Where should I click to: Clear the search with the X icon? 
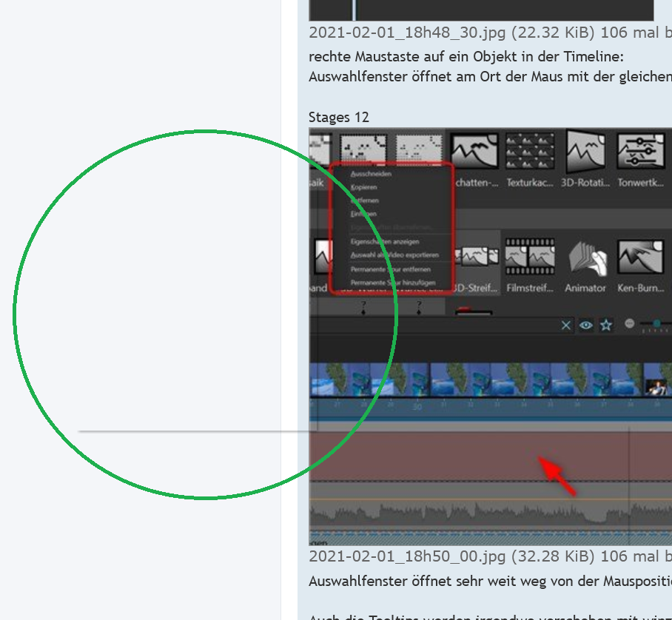tap(566, 325)
